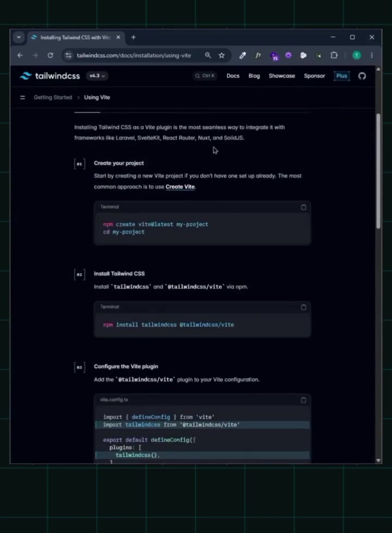Open a new browser tab
The width and height of the screenshot is (392, 533).
[x=133, y=37]
